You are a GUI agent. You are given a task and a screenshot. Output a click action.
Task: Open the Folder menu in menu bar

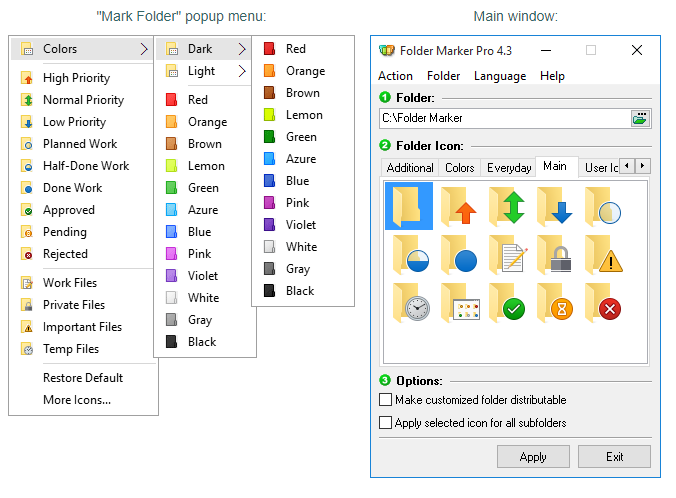[x=443, y=76]
